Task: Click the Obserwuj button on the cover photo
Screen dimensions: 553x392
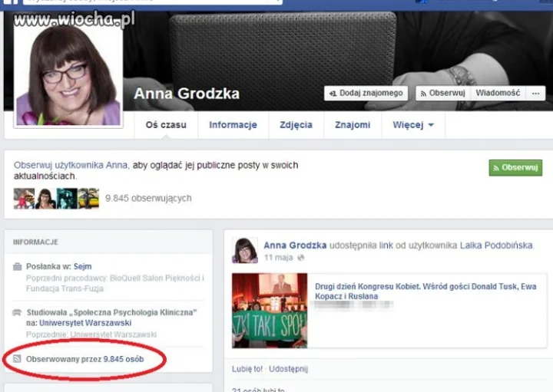Action: coord(443,94)
